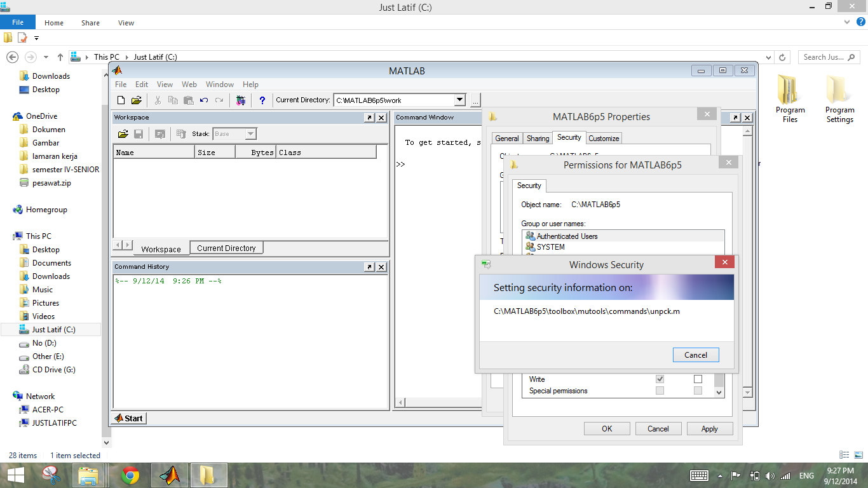The image size is (868, 488).
Task: Click the Undo arrow in MATLAB toolbar
Action: click(x=204, y=100)
